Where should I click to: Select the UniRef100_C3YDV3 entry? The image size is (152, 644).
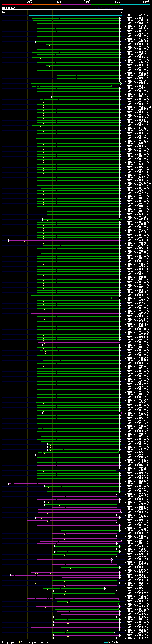tap(136, 39)
